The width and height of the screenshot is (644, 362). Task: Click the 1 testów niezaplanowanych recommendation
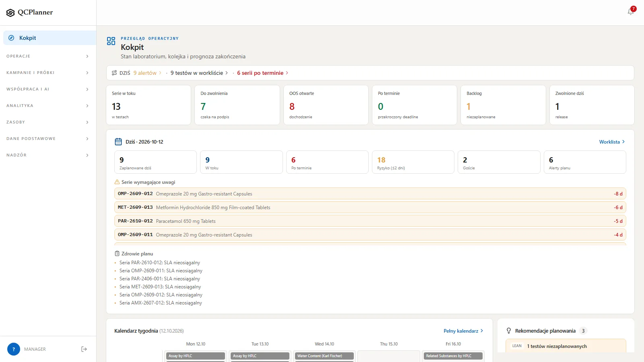(x=566, y=346)
